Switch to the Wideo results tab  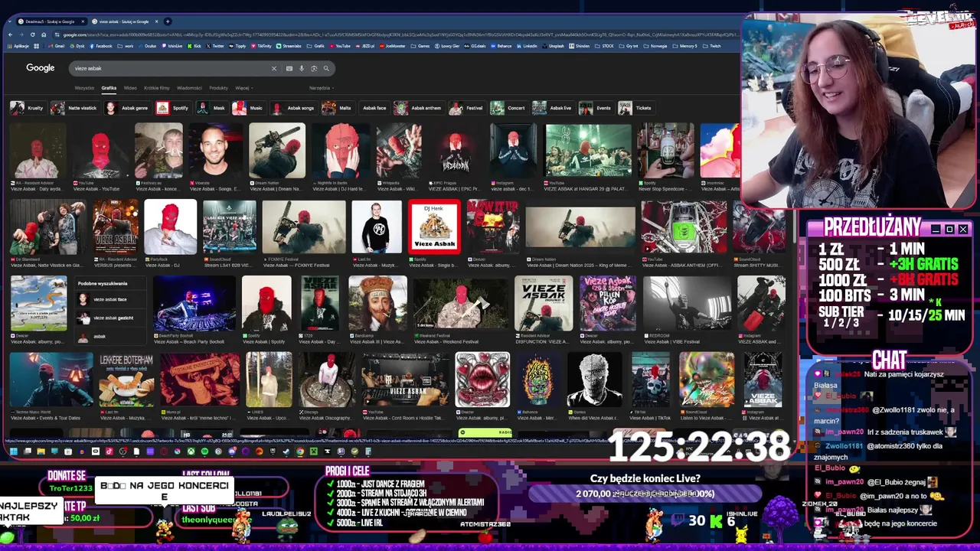point(130,88)
